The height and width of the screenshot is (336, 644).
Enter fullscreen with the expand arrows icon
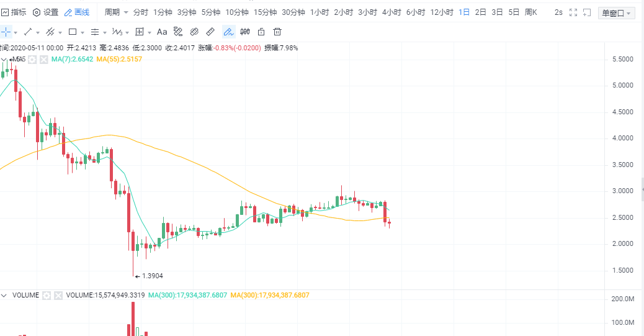point(573,13)
